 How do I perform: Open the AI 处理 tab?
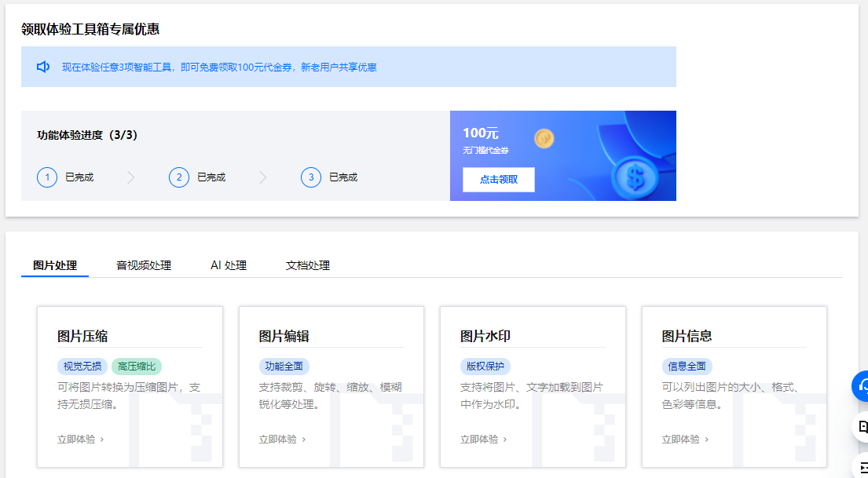pyautogui.click(x=229, y=265)
